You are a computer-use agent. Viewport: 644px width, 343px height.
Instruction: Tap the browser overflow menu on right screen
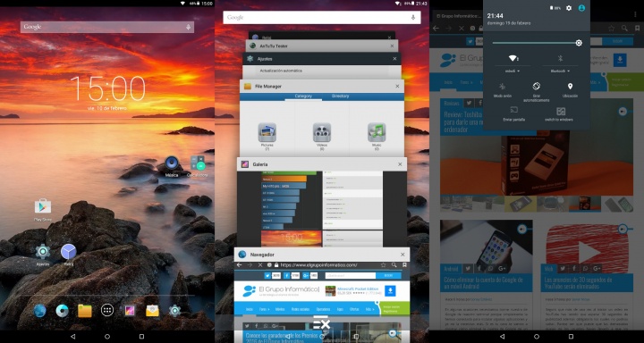[x=635, y=15]
